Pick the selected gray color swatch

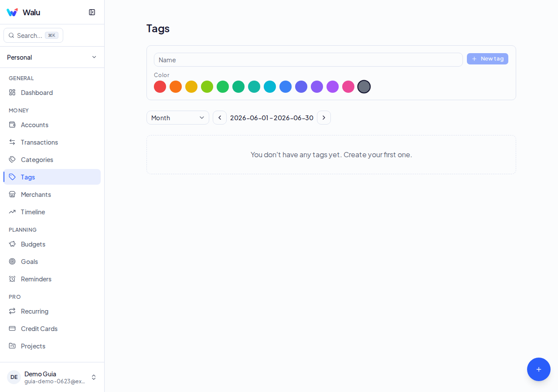click(364, 87)
